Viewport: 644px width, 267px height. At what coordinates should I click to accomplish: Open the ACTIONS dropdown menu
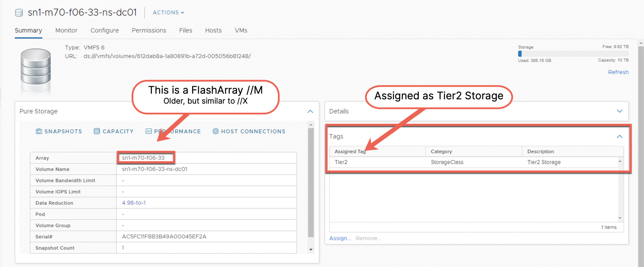pos(168,13)
